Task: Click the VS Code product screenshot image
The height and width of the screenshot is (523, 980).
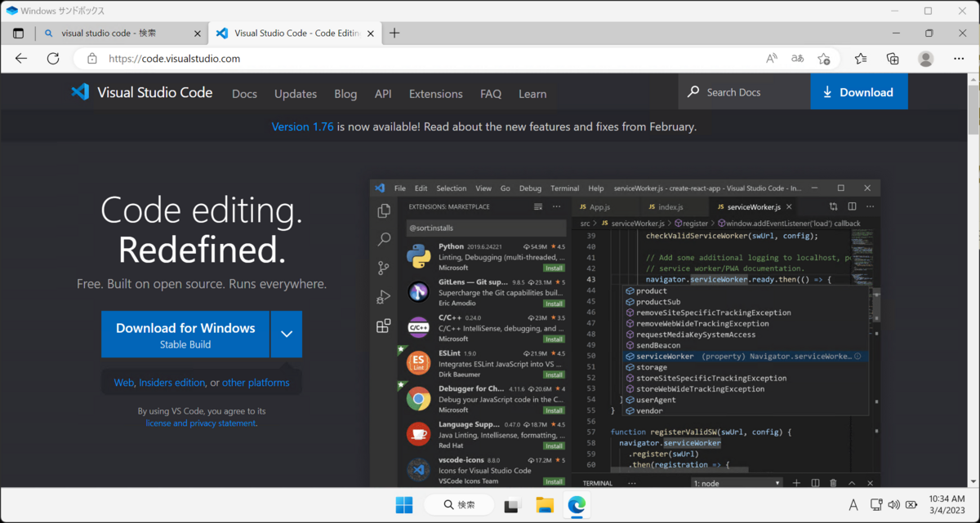Action: pyautogui.click(x=625, y=335)
